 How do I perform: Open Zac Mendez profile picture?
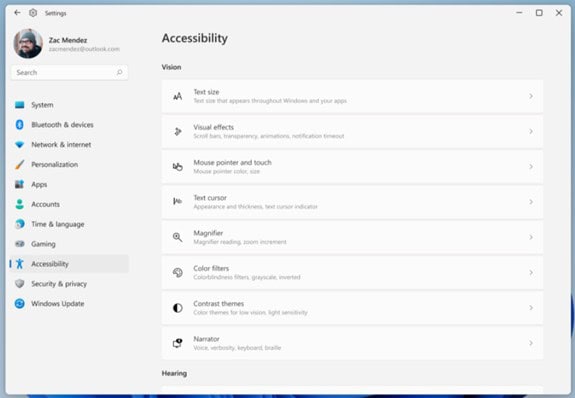coord(28,44)
